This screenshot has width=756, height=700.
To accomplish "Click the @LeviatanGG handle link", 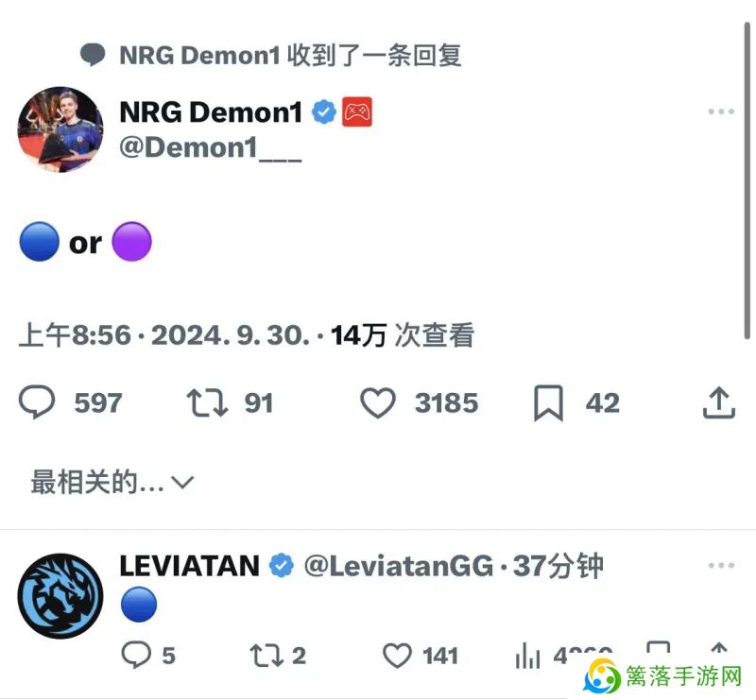I will click(x=399, y=566).
